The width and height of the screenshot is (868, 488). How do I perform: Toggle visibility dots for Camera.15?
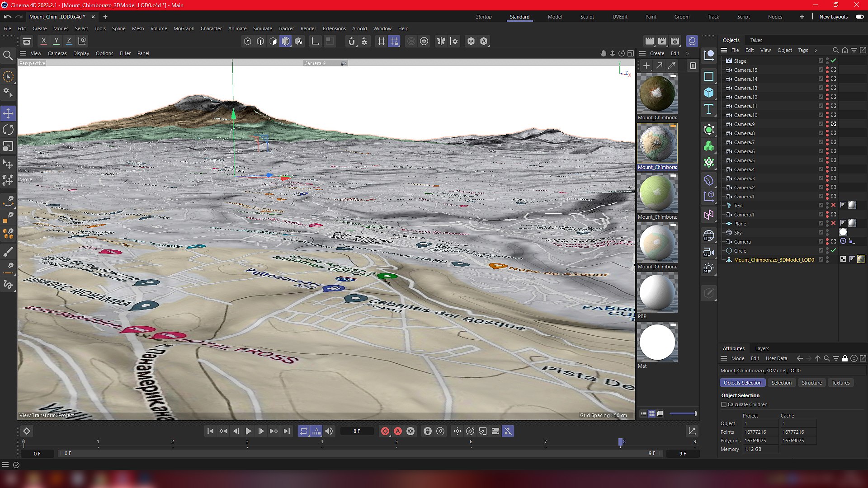[827, 70]
